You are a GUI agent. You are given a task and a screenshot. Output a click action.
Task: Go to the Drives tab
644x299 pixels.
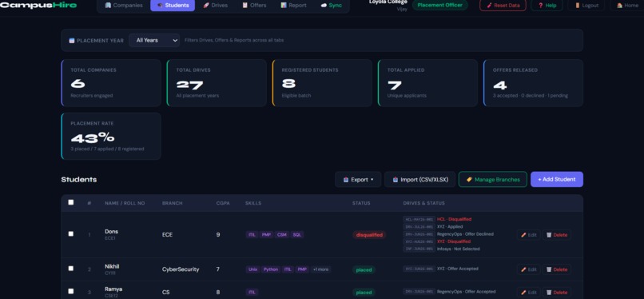click(215, 6)
